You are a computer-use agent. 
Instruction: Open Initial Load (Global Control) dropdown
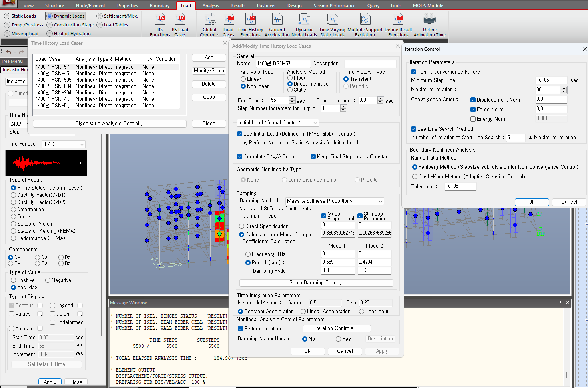coord(278,123)
